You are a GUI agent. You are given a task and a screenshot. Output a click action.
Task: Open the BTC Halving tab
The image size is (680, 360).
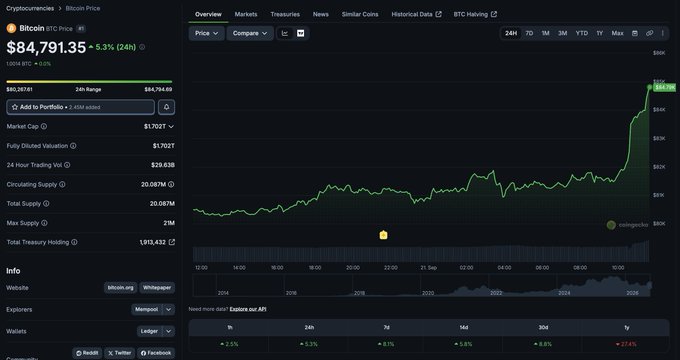click(x=475, y=14)
